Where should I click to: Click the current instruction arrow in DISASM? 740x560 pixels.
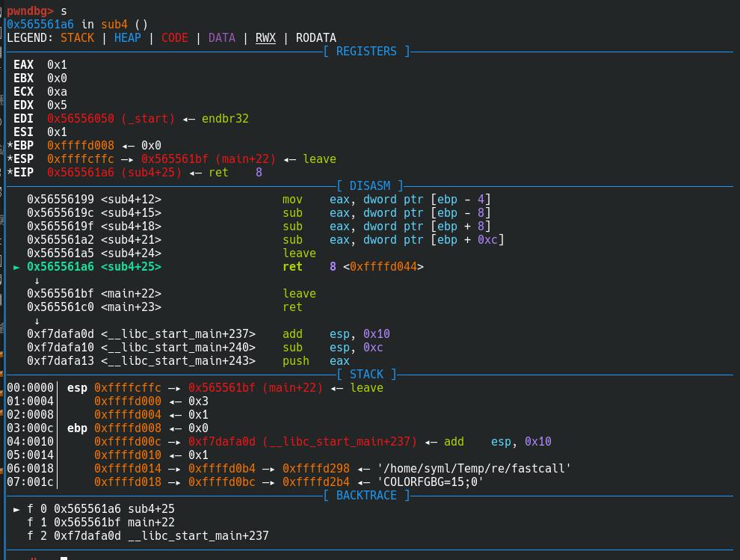17,267
